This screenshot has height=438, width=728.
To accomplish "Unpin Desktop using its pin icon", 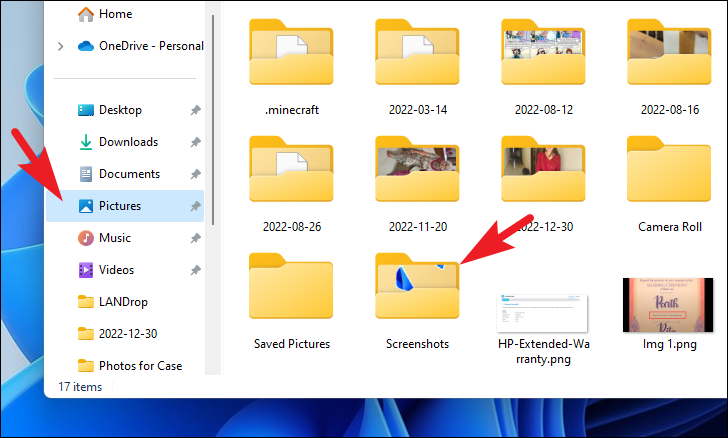I will 195,110.
